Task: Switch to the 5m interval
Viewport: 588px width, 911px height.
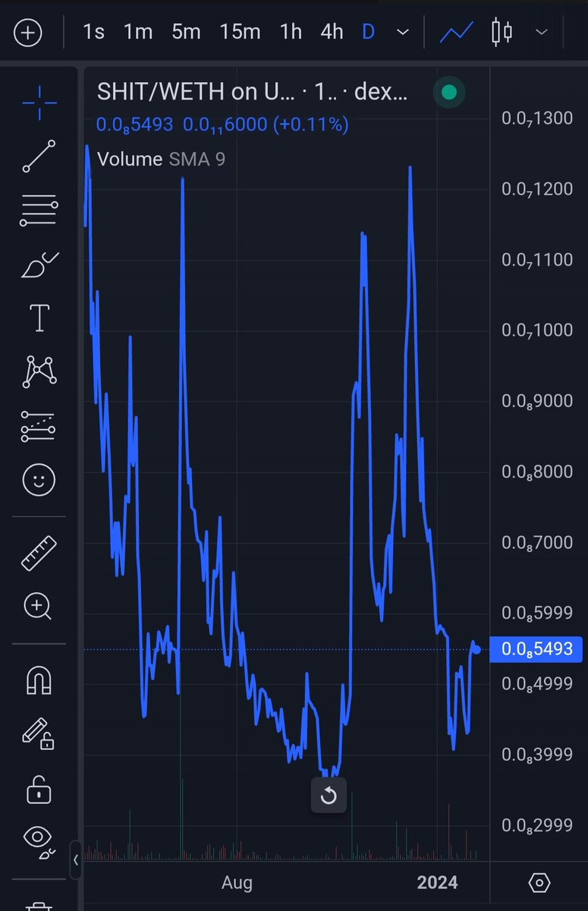Action: coord(186,33)
